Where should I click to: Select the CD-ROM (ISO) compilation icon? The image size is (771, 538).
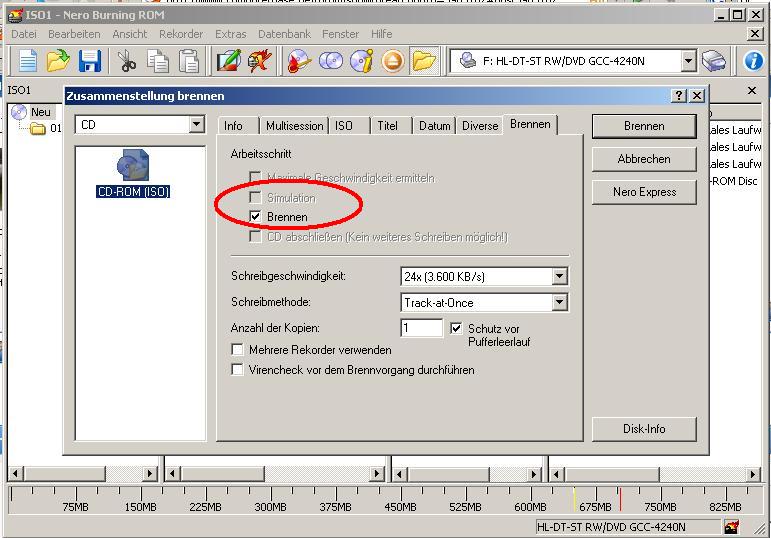[x=133, y=173]
